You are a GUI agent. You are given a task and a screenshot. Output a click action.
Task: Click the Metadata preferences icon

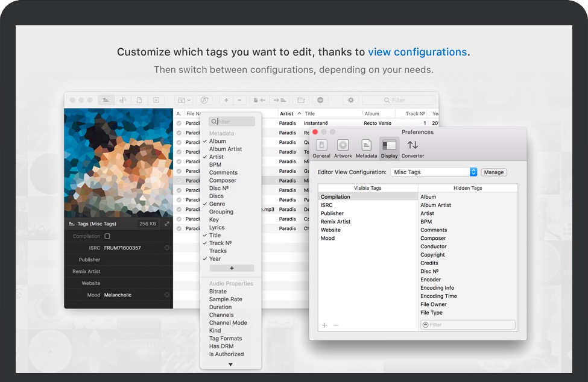pyautogui.click(x=366, y=148)
